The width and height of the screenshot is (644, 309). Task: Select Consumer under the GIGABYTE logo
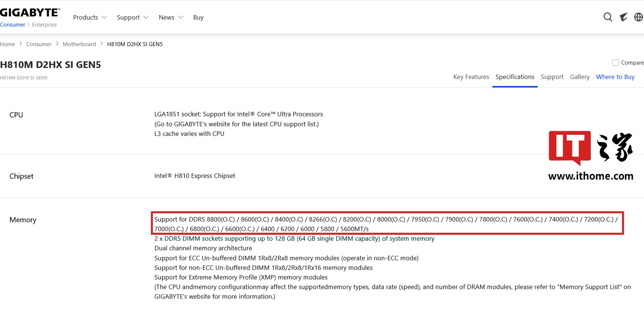[x=13, y=25]
